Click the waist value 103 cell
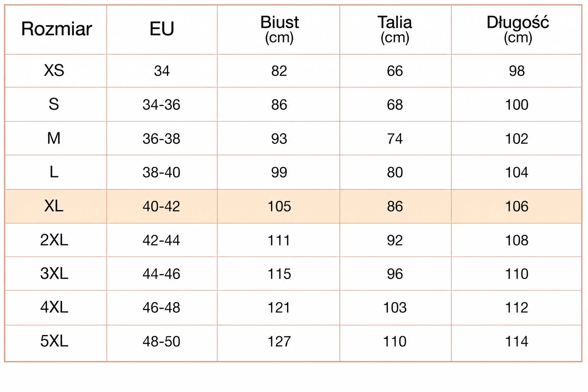 coord(395,308)
